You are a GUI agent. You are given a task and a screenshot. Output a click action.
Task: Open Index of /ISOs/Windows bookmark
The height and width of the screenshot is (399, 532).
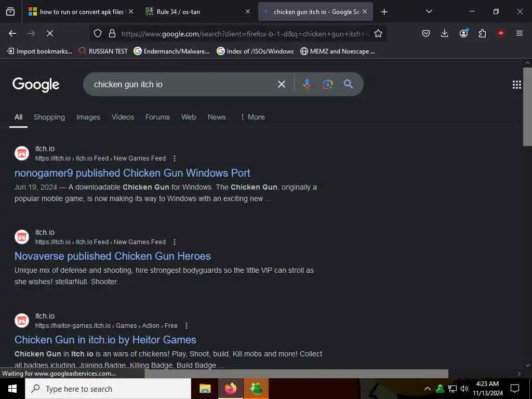tap(255, 51)
